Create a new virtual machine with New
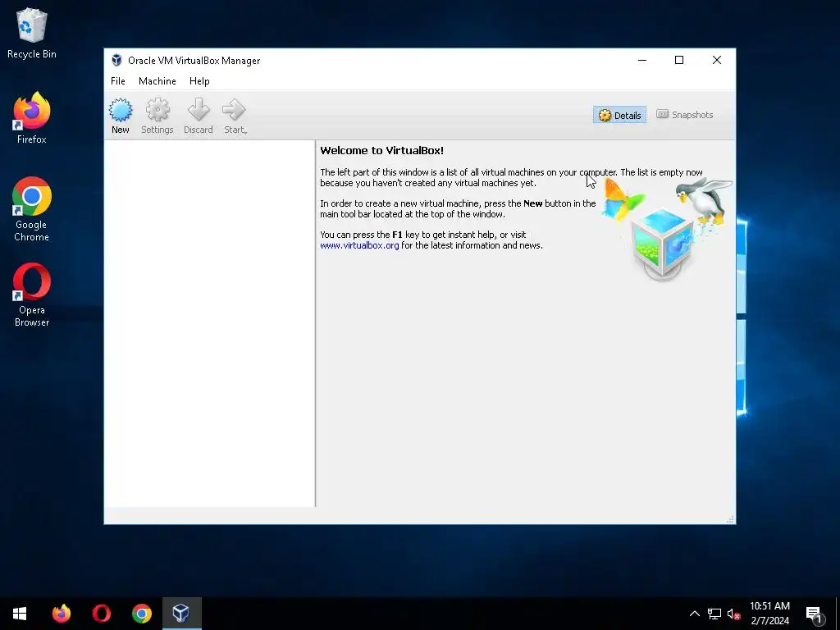 121,116
